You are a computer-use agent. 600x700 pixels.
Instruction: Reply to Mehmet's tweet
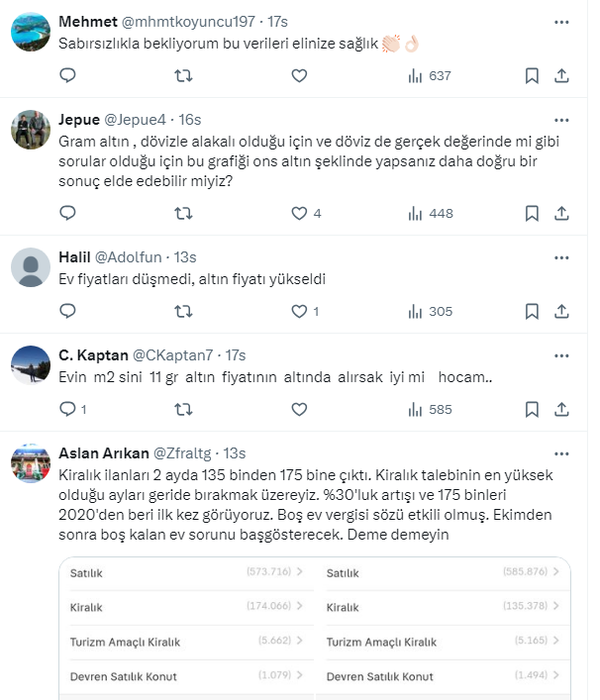tap(68, 75)
